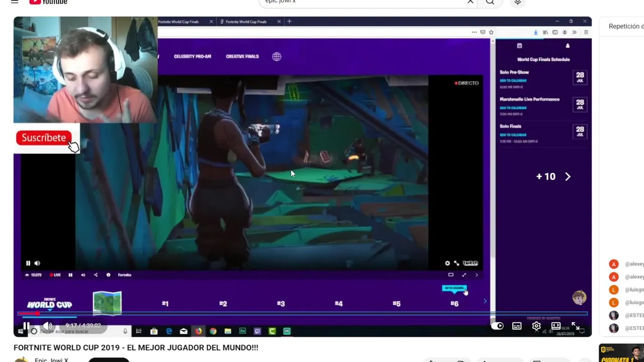Image resolution: width=644 pixels, height=362 pixels.
Task: Click Windows search box in taskbar
Action: point(80,331)
